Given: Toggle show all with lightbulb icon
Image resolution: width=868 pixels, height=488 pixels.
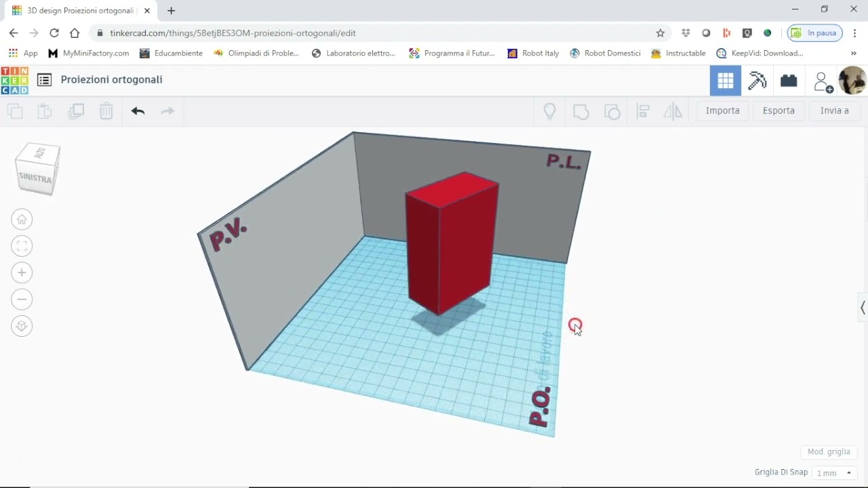Looking at the screenshot, I should 550,111.
